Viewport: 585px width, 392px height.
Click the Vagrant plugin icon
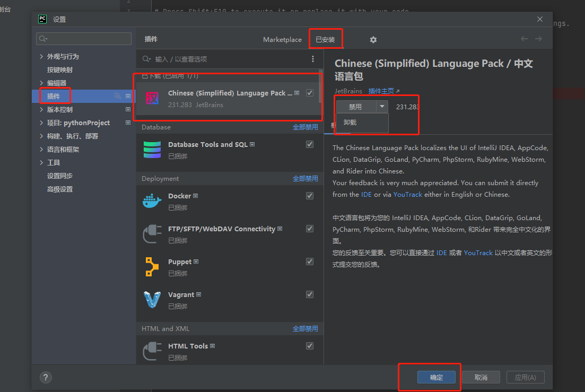(152, 300)
